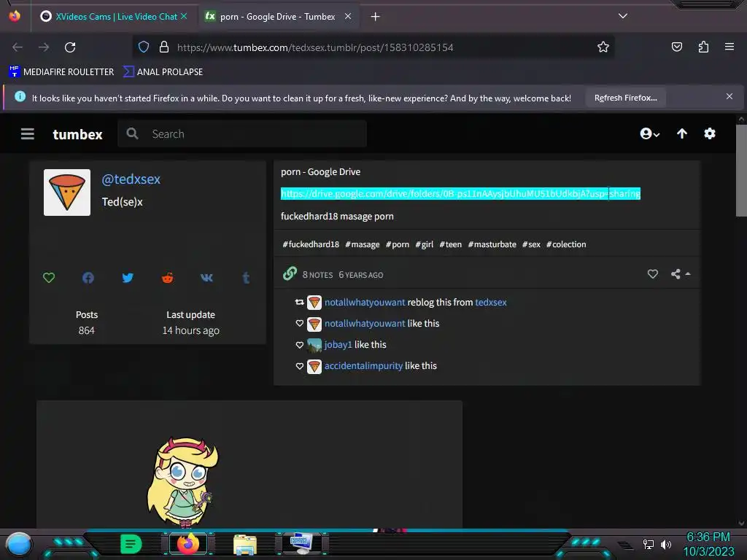Click the 8 NOTES label

pos(318,275)
